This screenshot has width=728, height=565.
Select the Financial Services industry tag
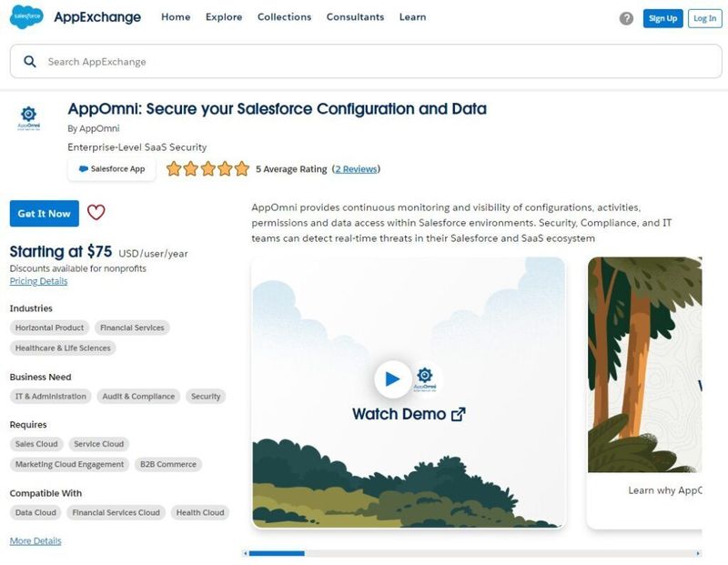pos(132,328)
